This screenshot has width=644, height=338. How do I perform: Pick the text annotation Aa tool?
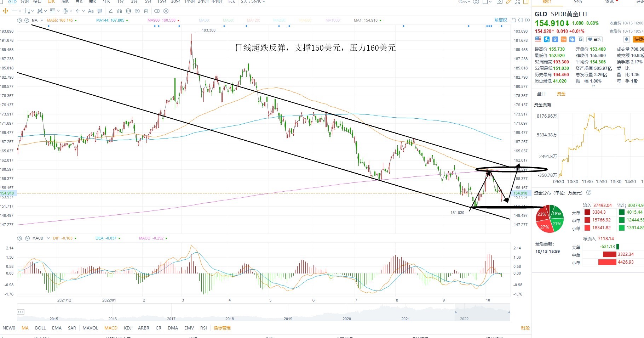pos(91,11)
